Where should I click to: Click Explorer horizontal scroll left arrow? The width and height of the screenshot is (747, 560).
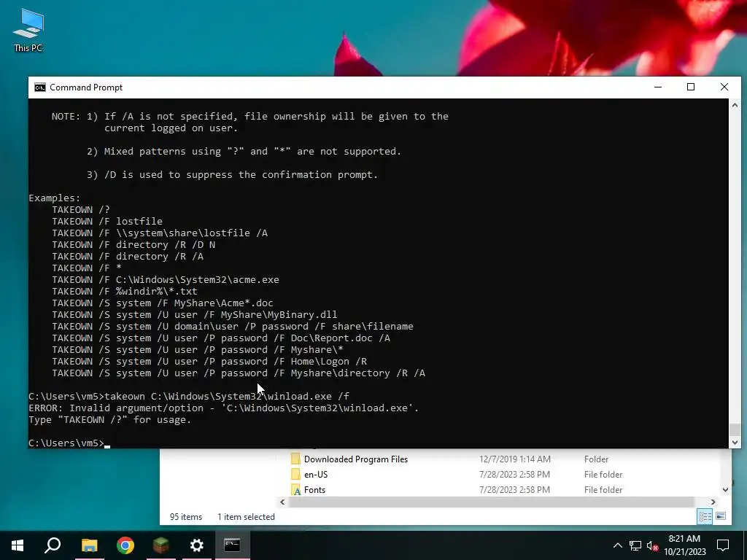coord(282,502)
